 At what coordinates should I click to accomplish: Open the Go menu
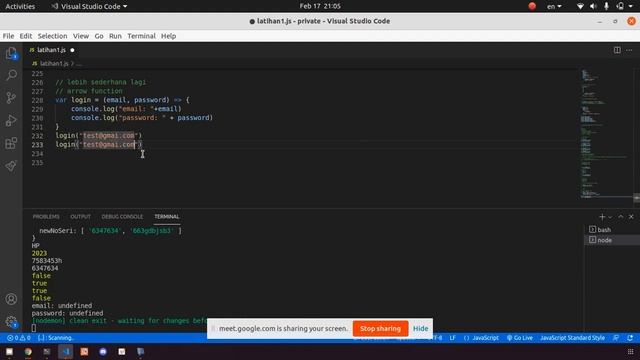pyautogui.click(x=99, y=36)
